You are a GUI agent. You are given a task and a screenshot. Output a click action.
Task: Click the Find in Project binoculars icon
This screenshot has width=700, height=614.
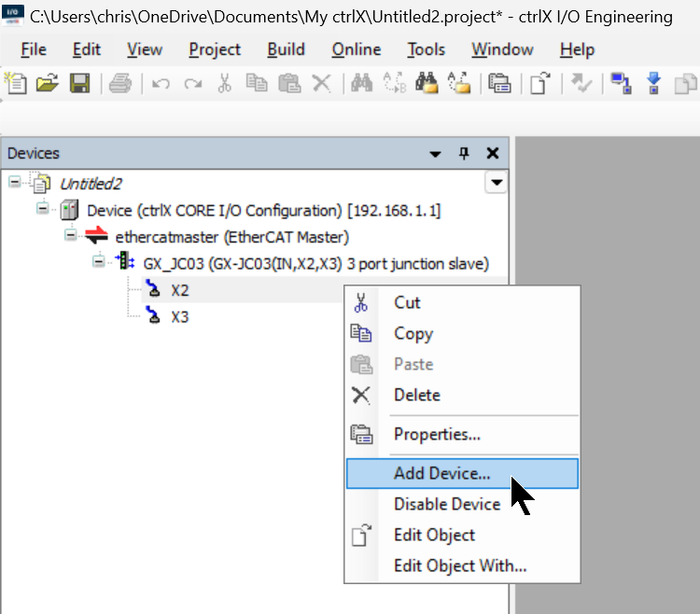pyautogui.click(x=427, y=83)
